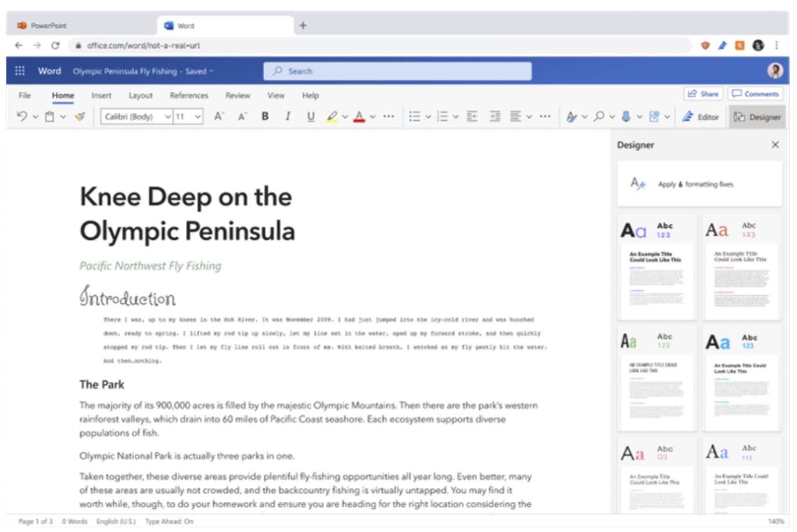Show more paragraph options ellipsis
This screenshot has height=532, width=797.
coord(545,116)
